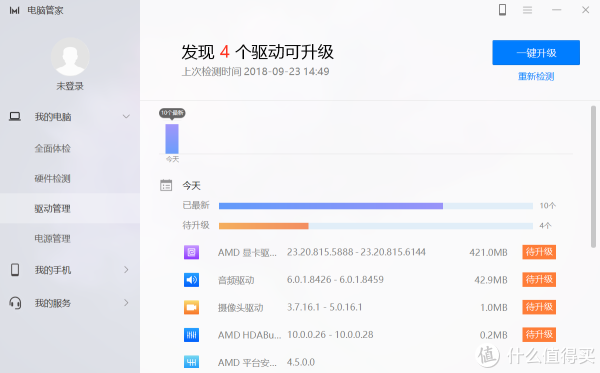Click version text 4.5.0.0

[x=301, y=362]
